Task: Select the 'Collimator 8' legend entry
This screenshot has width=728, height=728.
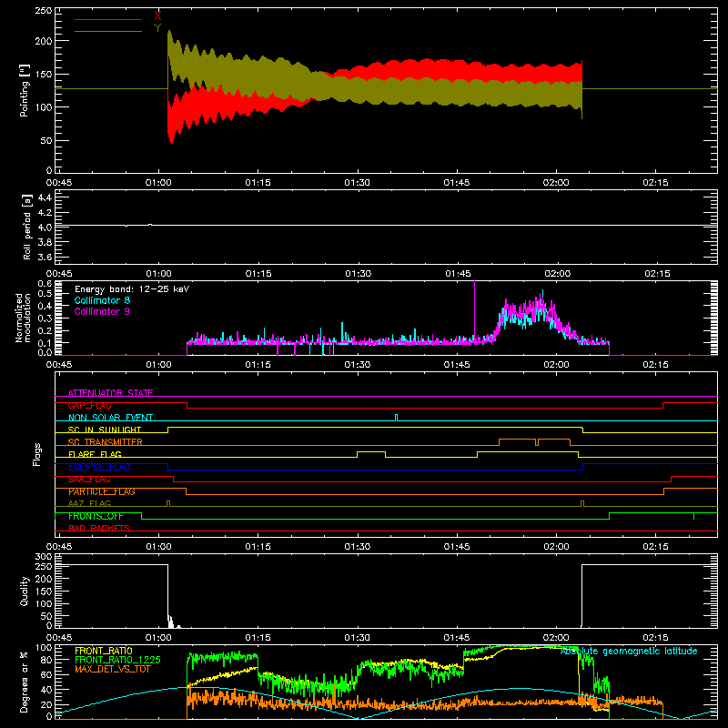Action: point(102,300)
